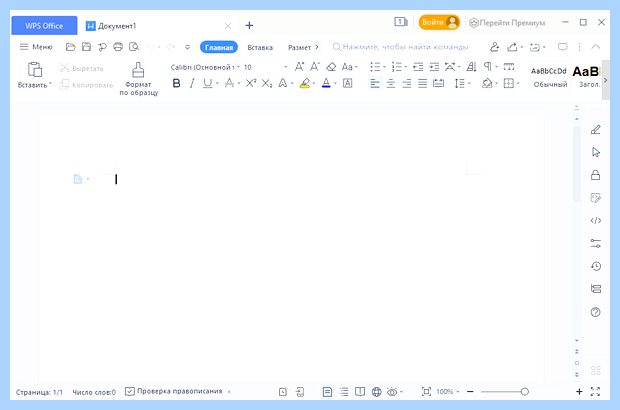Click the Войти sign-in button
Viewport: 620px width, 410px height.
pos(439,23)
